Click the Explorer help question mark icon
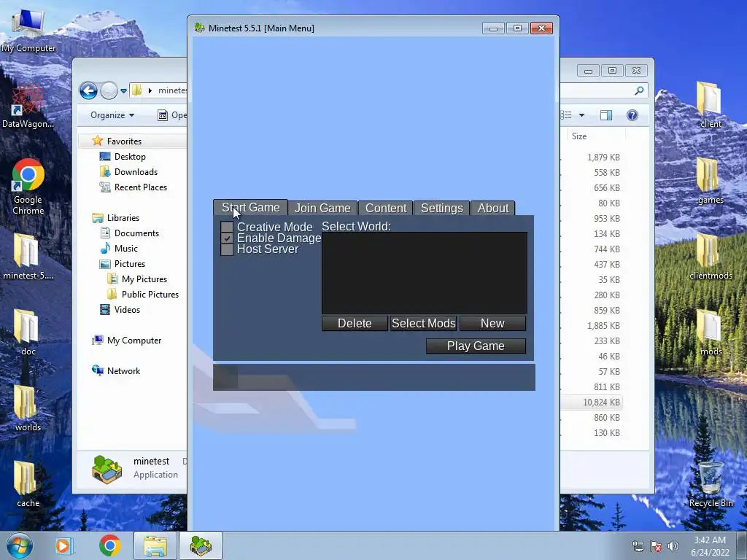The image size is (747, 560). point(632,115)
